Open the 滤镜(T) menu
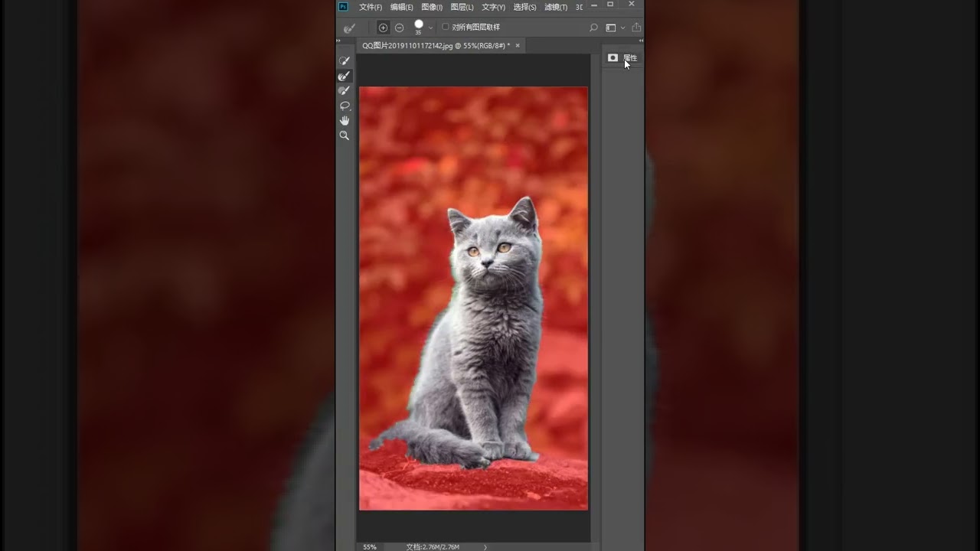This screenshot has height=551, width=980. coord(556,7)
